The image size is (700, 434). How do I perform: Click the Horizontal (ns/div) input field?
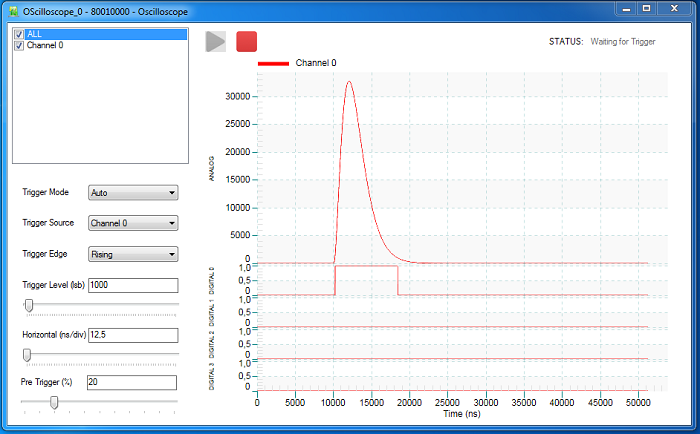tap(133, 335)
